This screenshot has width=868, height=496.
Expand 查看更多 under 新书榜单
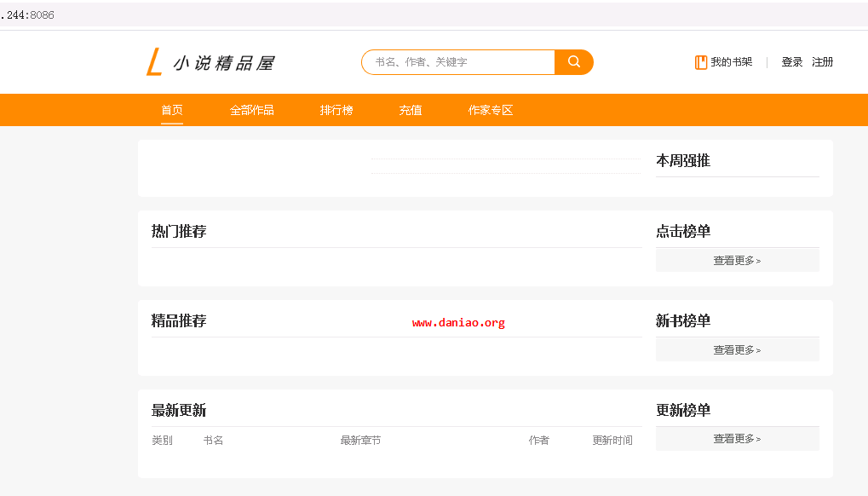pyautogui.click(x=737, y=350)
